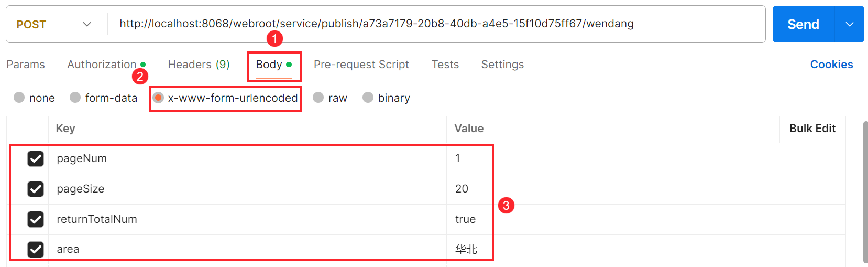This screenshot has width=868, height=267.
Task: Click the request URL field
Action: click(x=436, y=24)
